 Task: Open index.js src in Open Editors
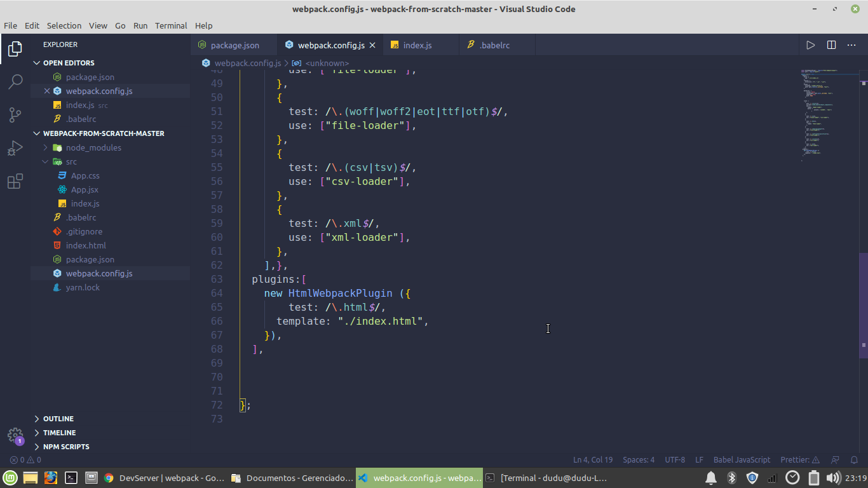coord(110,105)
